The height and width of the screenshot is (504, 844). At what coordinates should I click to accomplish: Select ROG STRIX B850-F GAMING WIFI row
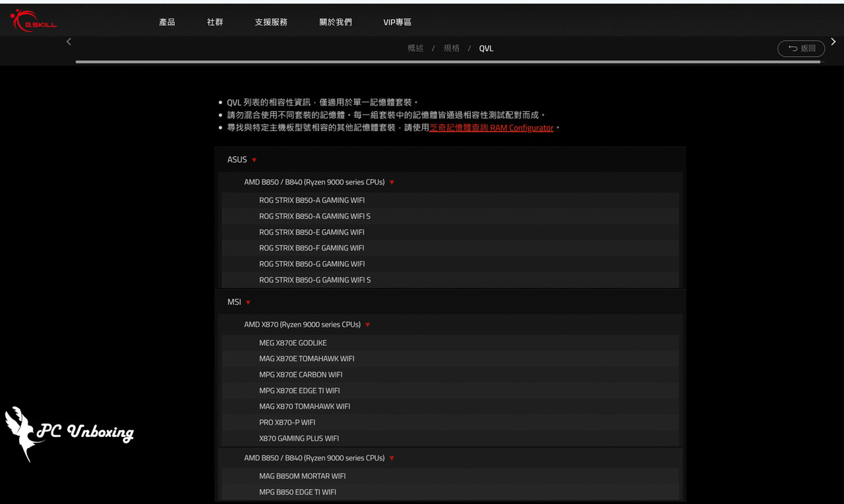pyautogui.click(x=450, y=248)
